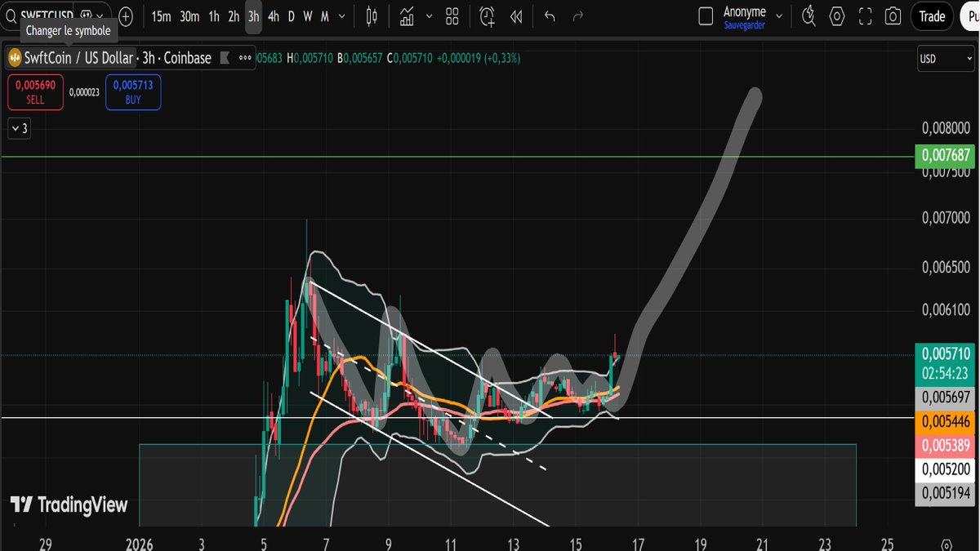Expand the Anonyme layout dropdown chevron

pyautogui.click(x=779, y=16)
